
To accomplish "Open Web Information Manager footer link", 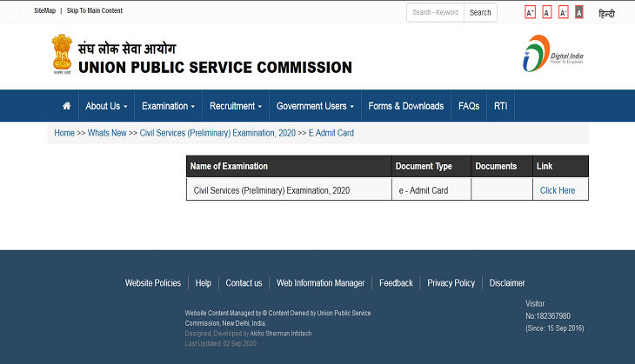I will pyautogui.click(x=320, y=283).
